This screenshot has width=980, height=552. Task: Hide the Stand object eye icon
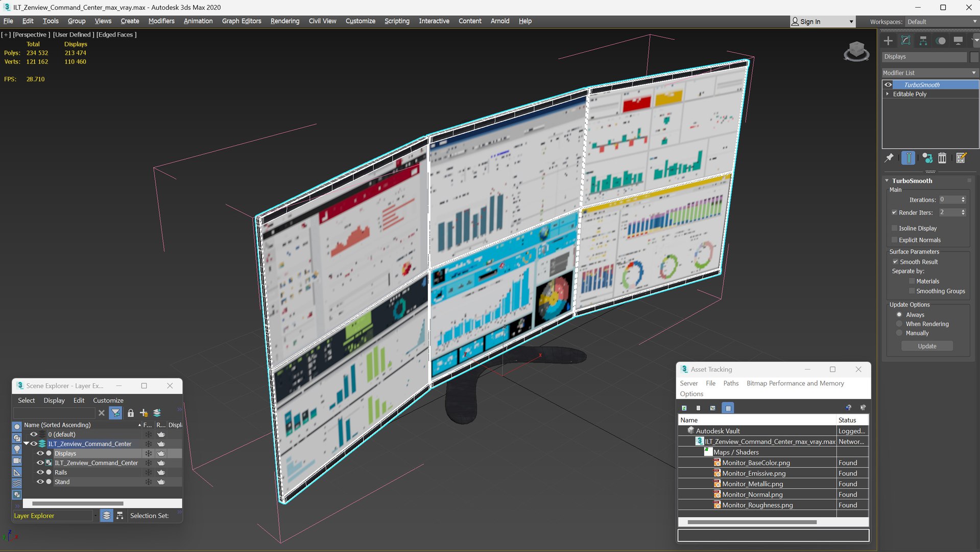40,482
